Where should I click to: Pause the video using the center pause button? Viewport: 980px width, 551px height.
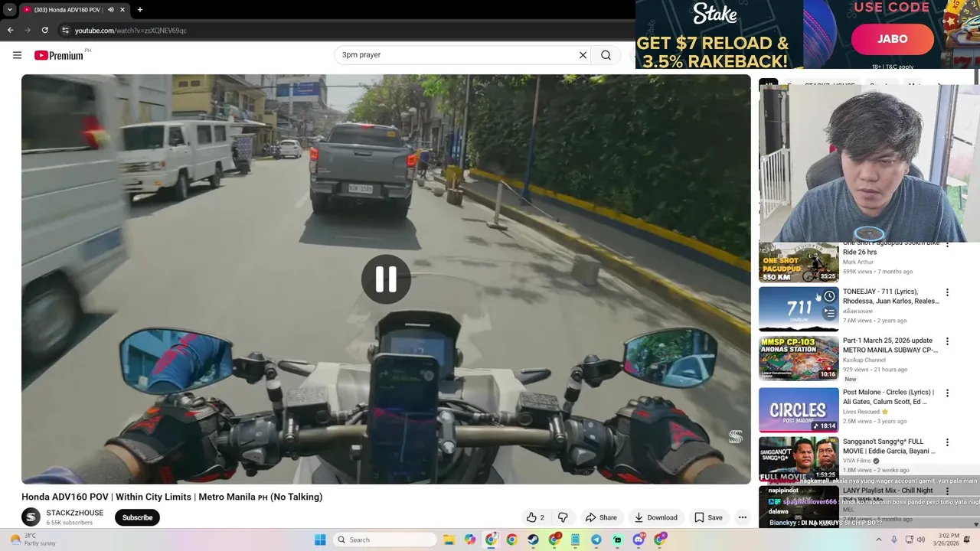point(386,279)
